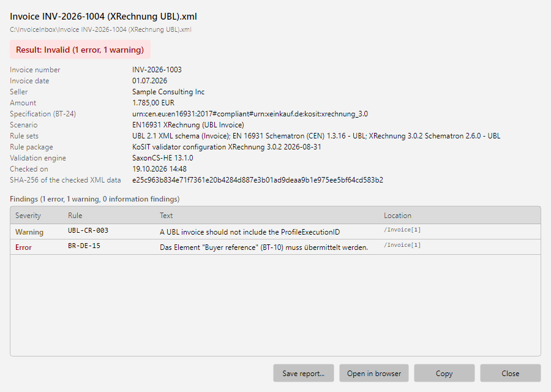Viewport: 551px width, 392px height.
Task: Click rule ID BR-DE-15
Action: point(84,246)
